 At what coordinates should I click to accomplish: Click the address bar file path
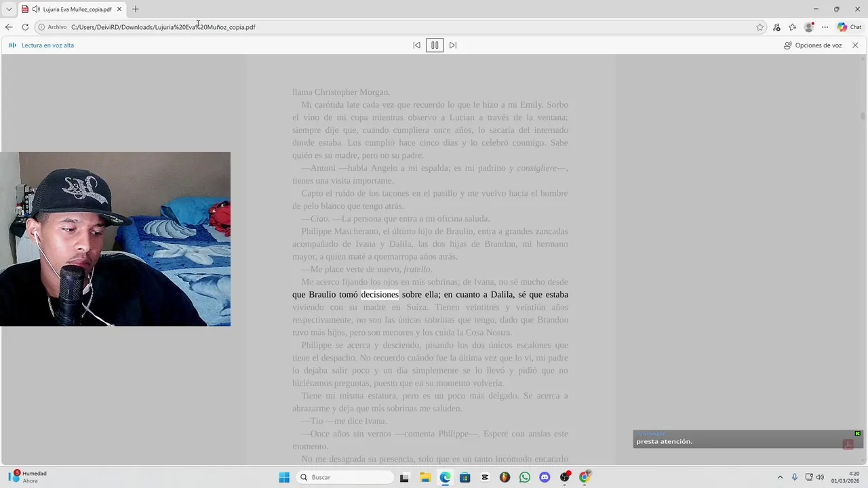click(x=163, y=27)
